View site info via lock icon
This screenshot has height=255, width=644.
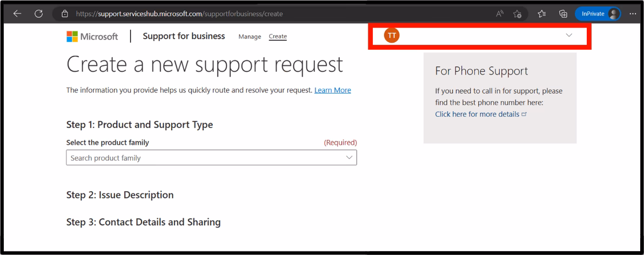tap(64, 14)
